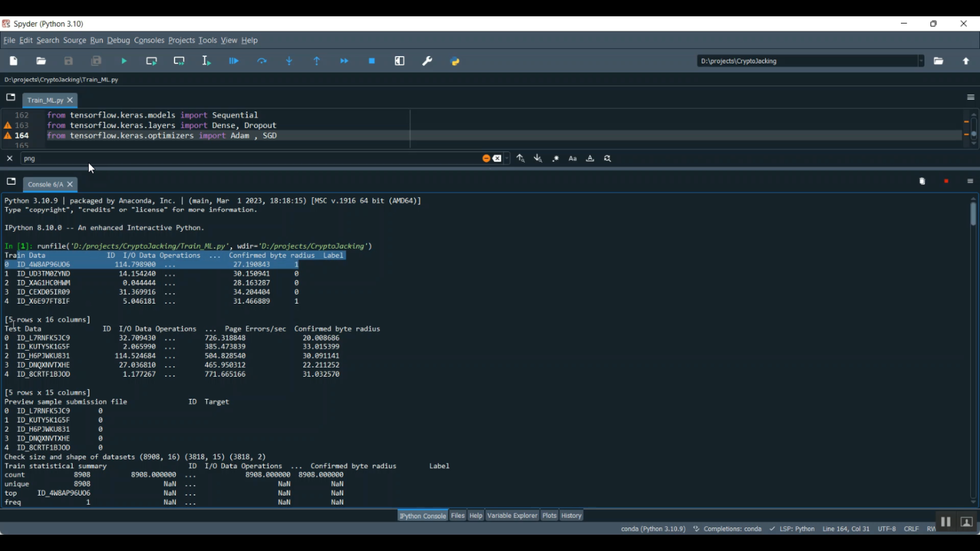980x551 pixels.
Task: Run the file with the green play icon
Action: (x=124, y=61)
